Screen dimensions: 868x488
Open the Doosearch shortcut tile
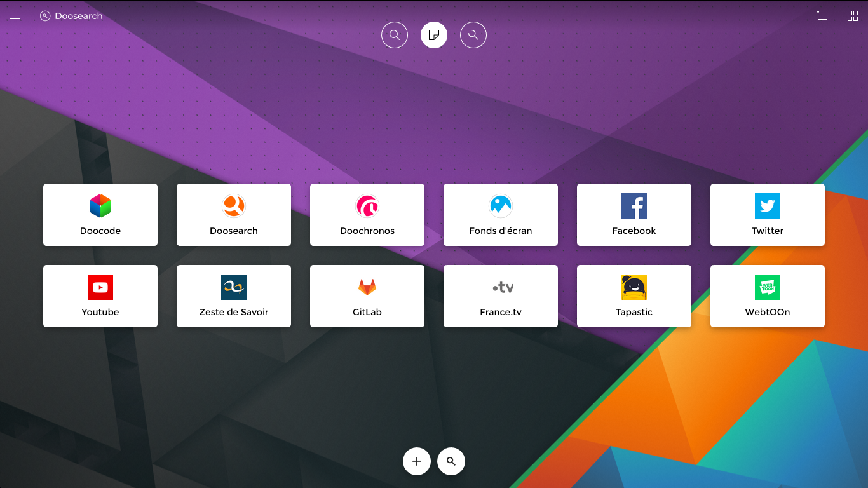click(234, 215)
